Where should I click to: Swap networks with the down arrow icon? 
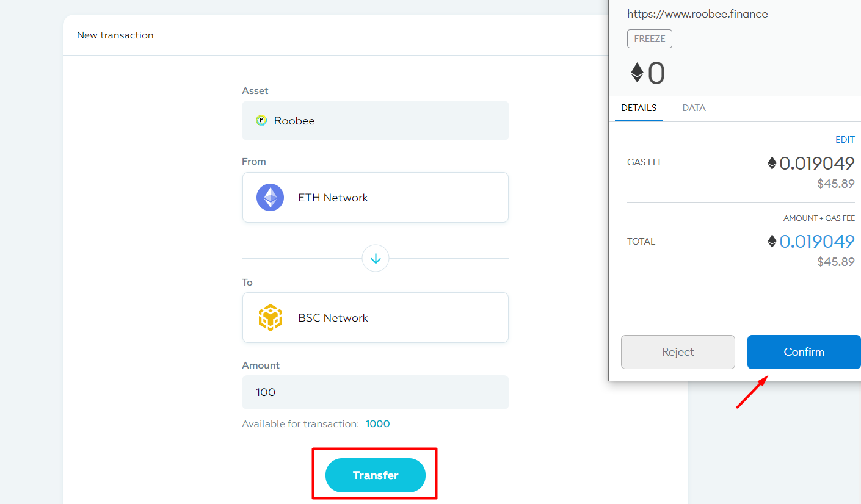[x=376, y=259]
